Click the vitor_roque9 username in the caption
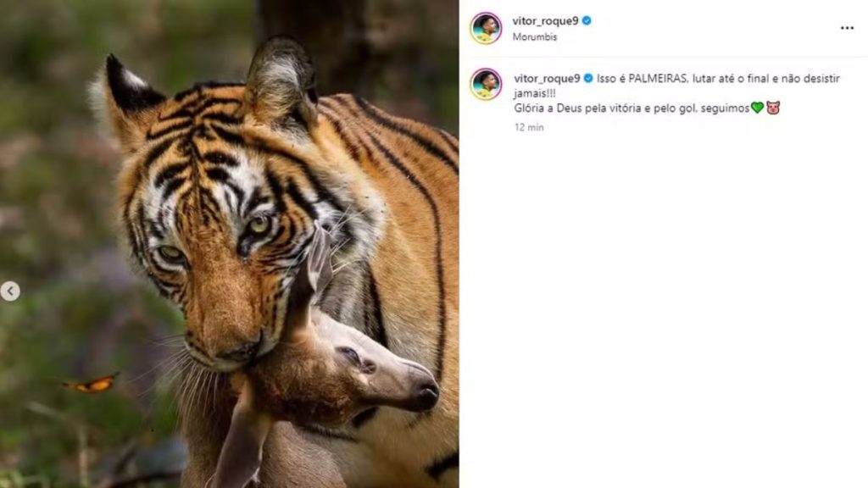Image resolution: width=868 pixels, height=488 pixels. coord(547,79)
